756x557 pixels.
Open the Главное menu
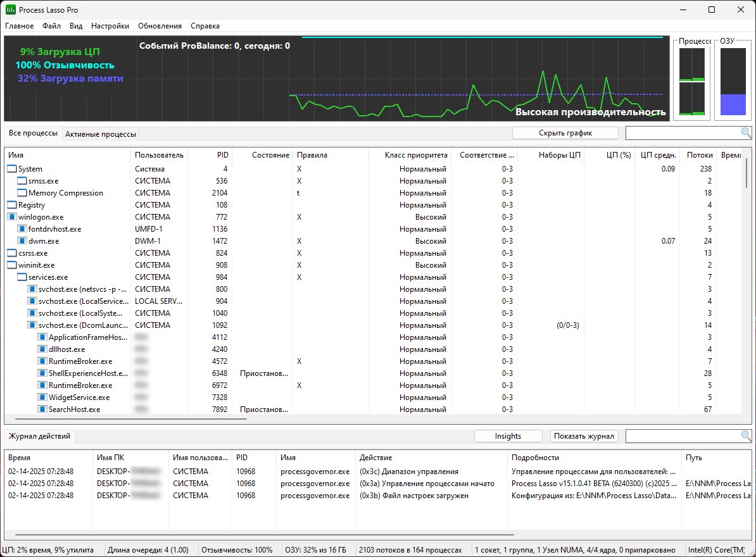point(19,26)
